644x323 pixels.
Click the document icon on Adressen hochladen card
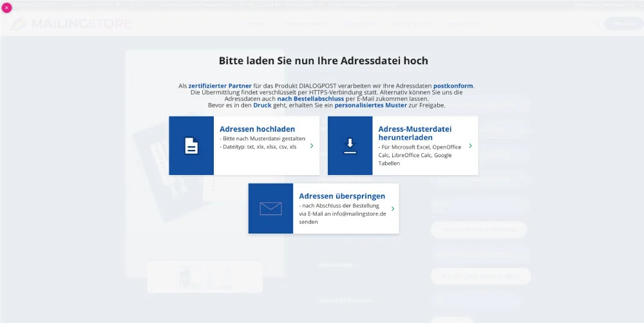pos(191,145)
